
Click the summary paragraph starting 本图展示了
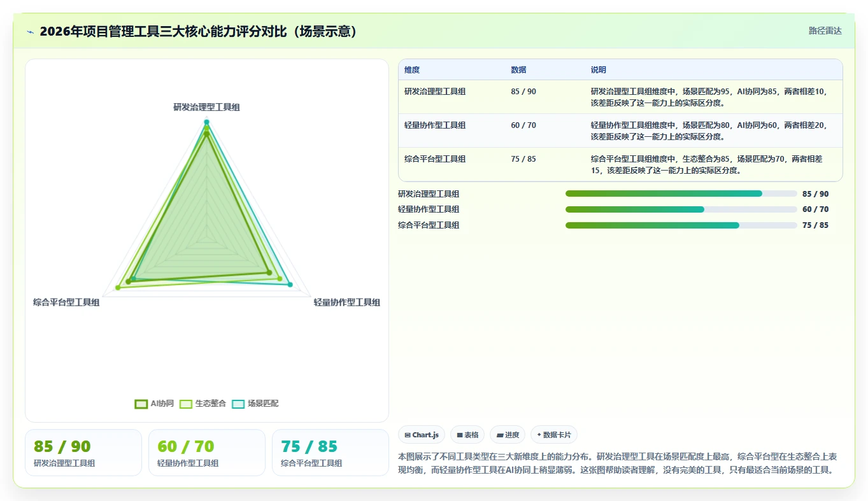[x=618, y=463]
